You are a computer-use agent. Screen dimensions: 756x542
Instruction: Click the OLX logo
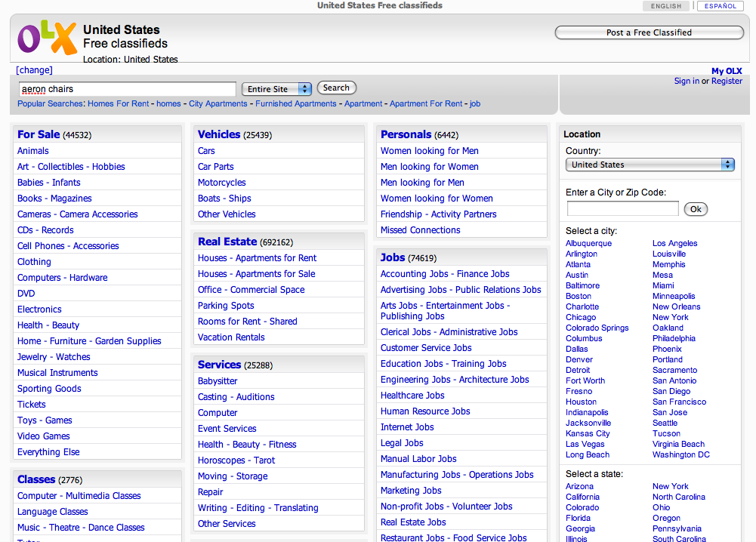point(47,38)
